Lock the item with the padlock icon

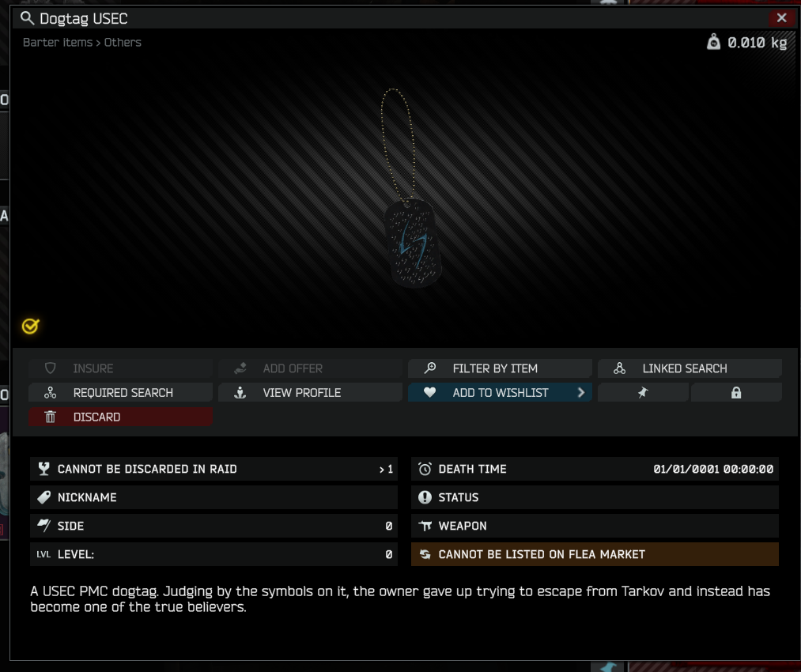coord(736,393)
